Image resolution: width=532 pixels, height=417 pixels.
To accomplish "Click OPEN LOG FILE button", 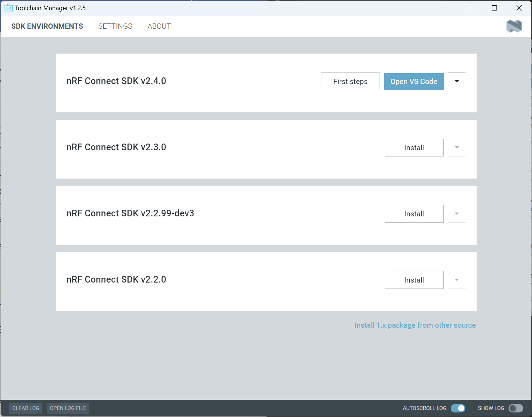I will [x=68, y=408].
